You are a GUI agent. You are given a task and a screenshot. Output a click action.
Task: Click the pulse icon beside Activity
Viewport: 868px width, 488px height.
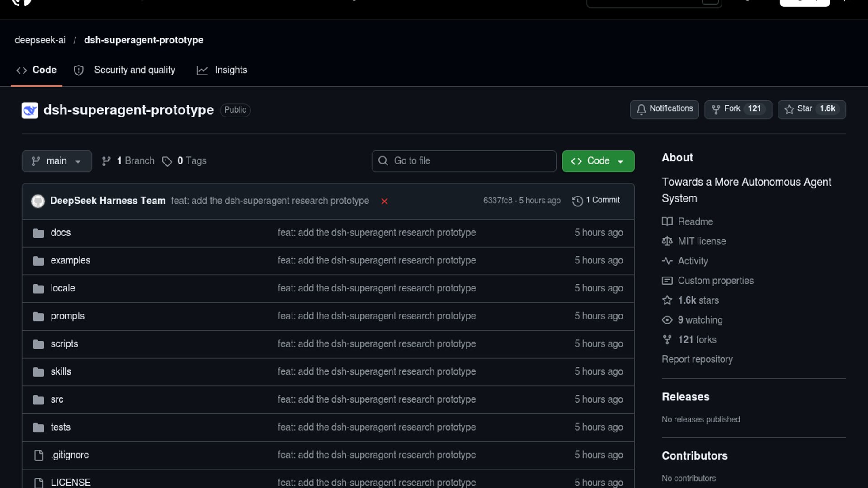tap(667, 261)
